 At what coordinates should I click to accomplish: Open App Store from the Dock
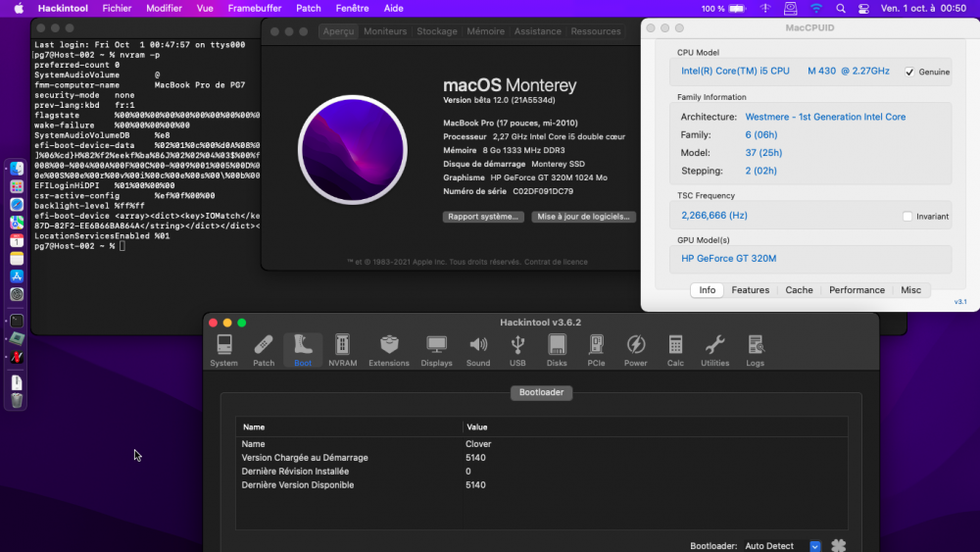[x=17, y=276]
